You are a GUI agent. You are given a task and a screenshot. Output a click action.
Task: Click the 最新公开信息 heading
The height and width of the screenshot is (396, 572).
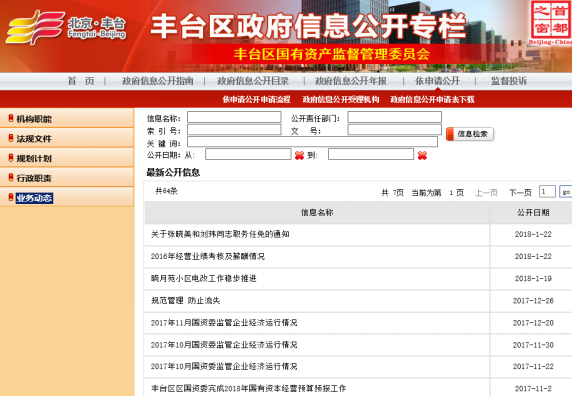[173, 172]
